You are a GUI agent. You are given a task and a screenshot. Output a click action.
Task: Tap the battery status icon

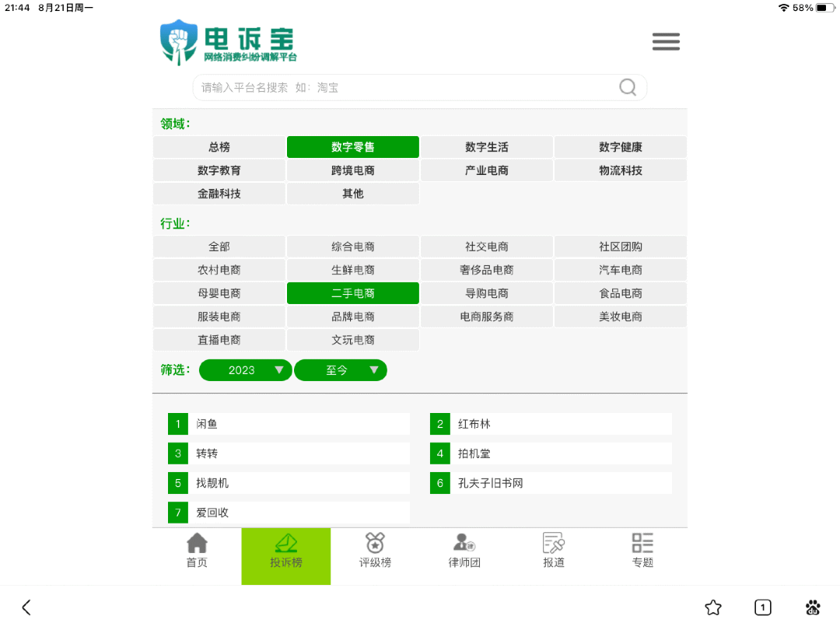824,8
